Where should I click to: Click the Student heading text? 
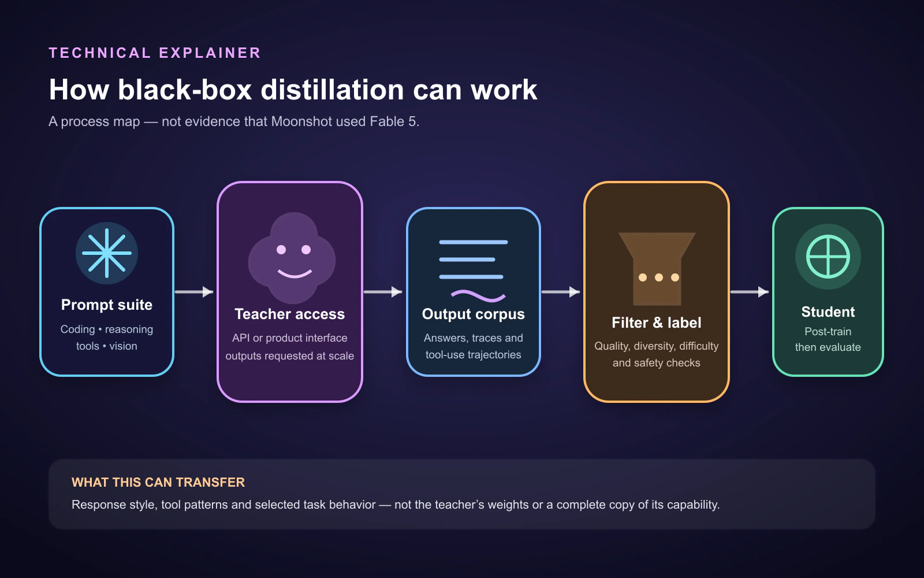point(828,312)
